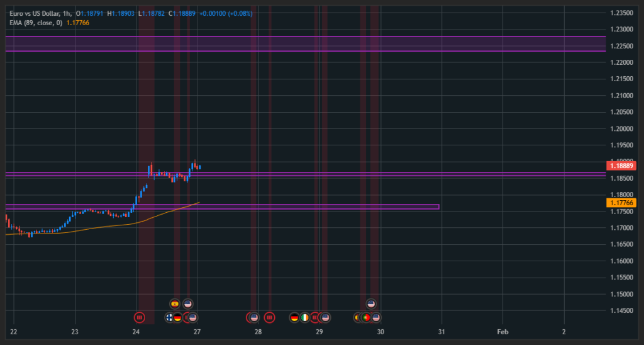Click the orange 1.17766 EMA price label
Image resolution: width=644 pixels, height=345 pixels.
[621, 203]
